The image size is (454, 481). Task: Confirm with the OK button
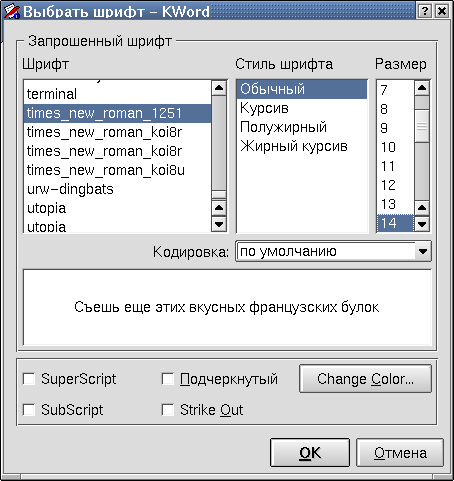coord(310,453)
